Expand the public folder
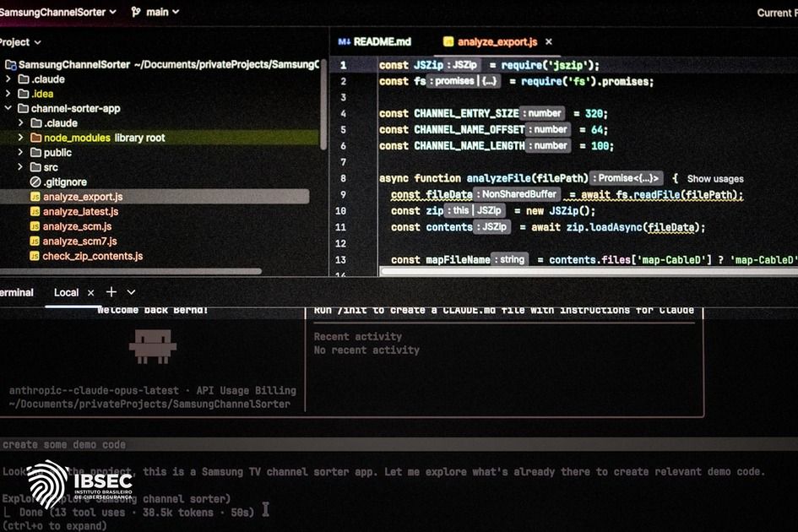The image size is (798, 532). [x=20, y=152]
